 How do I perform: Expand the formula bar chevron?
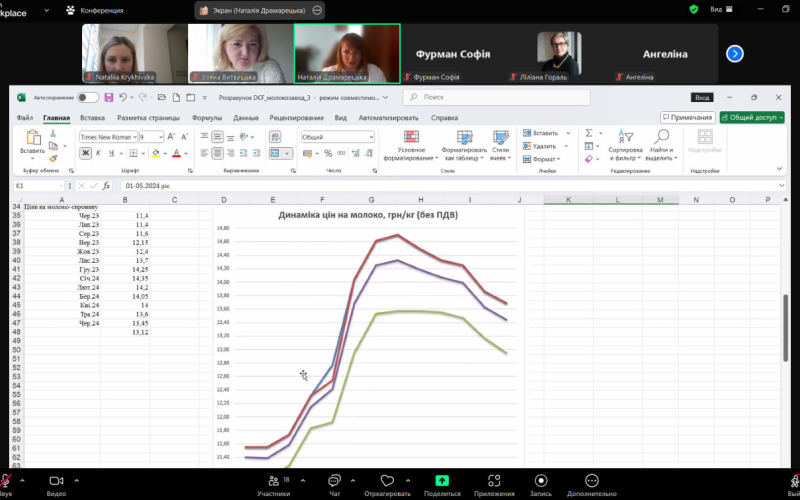pyautogui.click(x=782, y=186)
